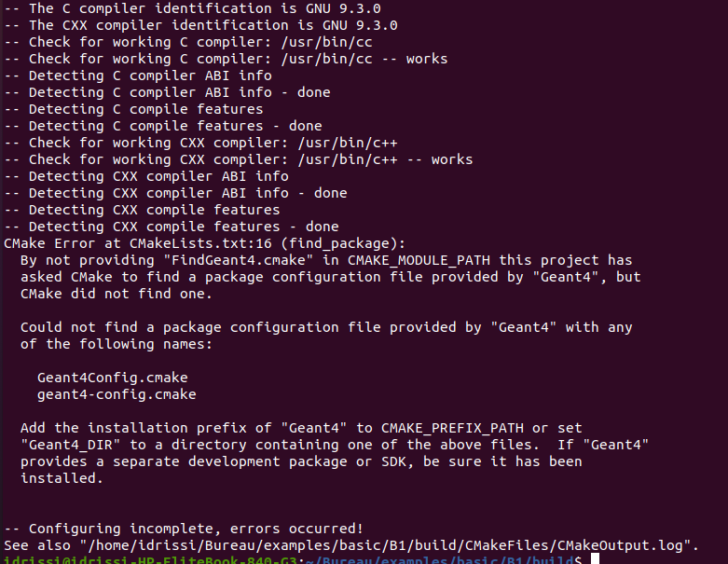This screenshot has width=728, height=564.
Task: Click the geant4-config.cmake filename
Action: 117,394
